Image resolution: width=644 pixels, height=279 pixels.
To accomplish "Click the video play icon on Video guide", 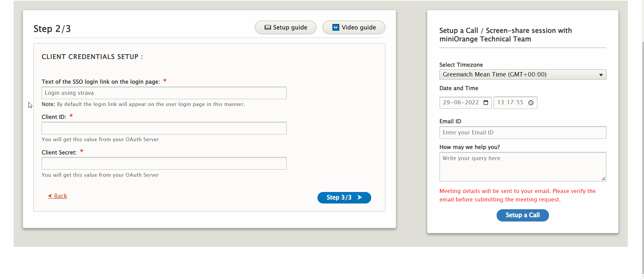I will 336,27.
